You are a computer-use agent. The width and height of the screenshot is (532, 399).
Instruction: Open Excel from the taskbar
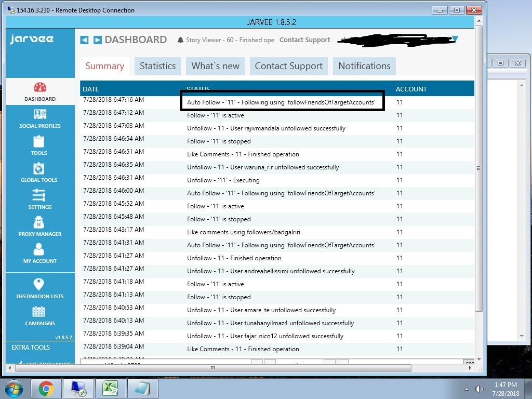(110, 389)
